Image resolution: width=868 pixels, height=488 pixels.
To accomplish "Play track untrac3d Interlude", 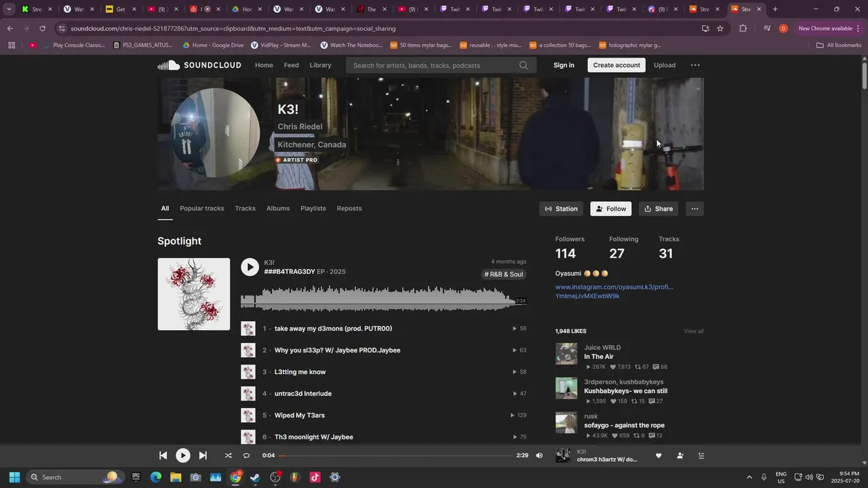I will (303, 394).
